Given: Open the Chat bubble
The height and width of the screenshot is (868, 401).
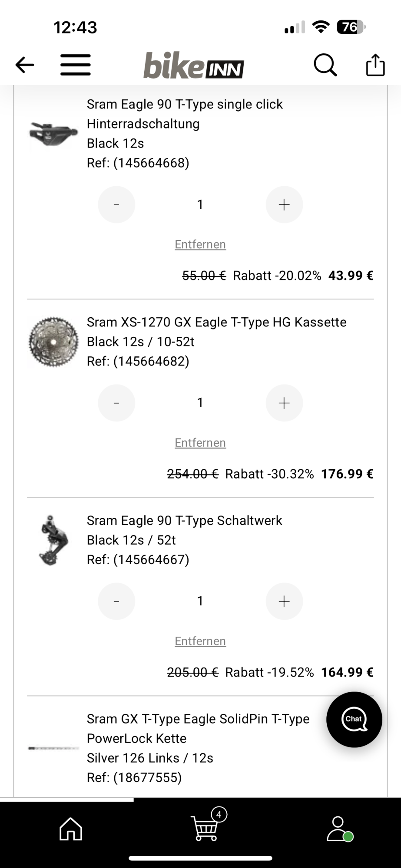Looking at the screenshot, I should (x=354, y=719).
